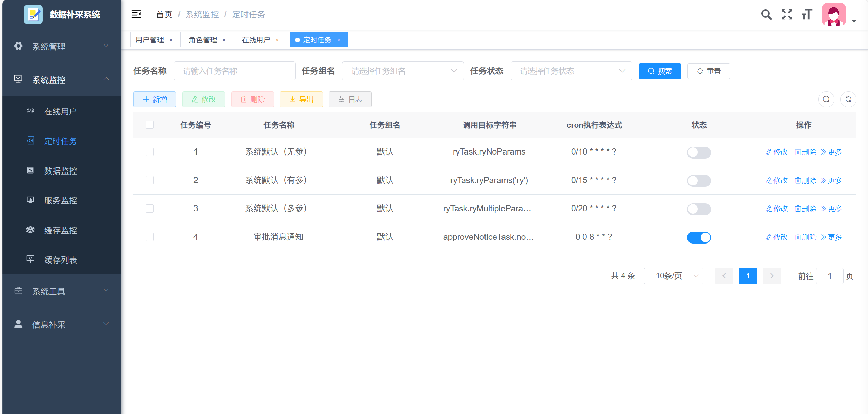Click the 缓存监控 layers icon
This screenshot has height=414, width=868.
tap(30, 230)
